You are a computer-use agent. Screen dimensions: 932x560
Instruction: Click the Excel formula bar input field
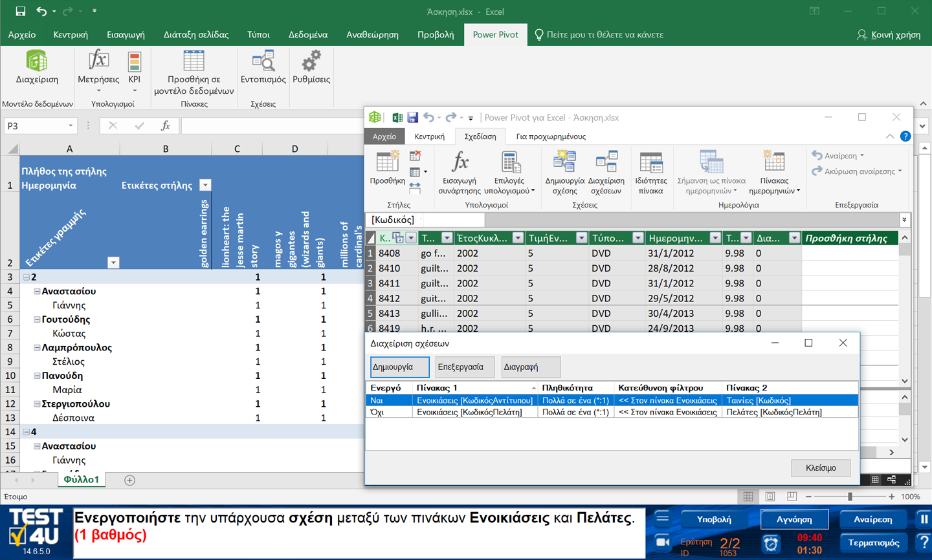coord(548,125)
